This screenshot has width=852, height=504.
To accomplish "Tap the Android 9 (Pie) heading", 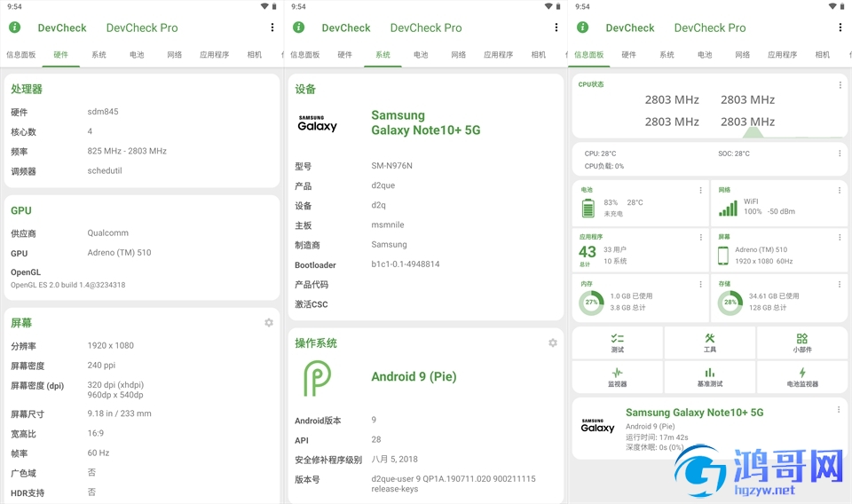I will pos(414,377).
